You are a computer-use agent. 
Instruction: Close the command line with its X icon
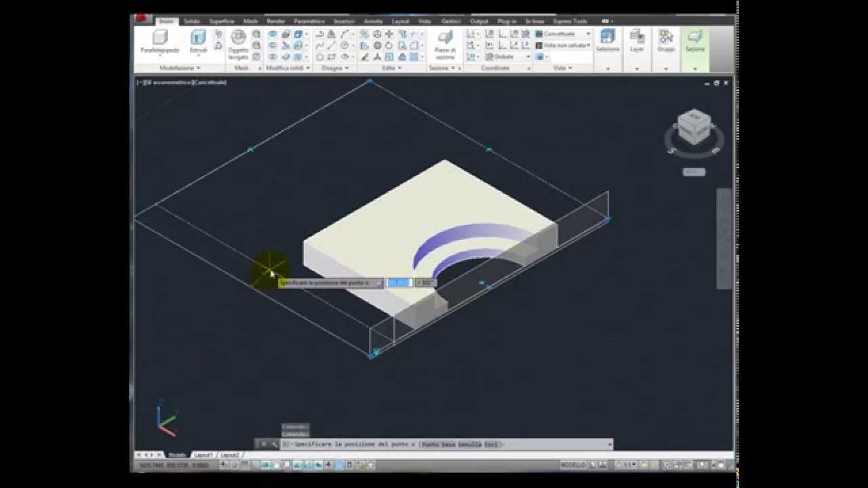point(263,445)
